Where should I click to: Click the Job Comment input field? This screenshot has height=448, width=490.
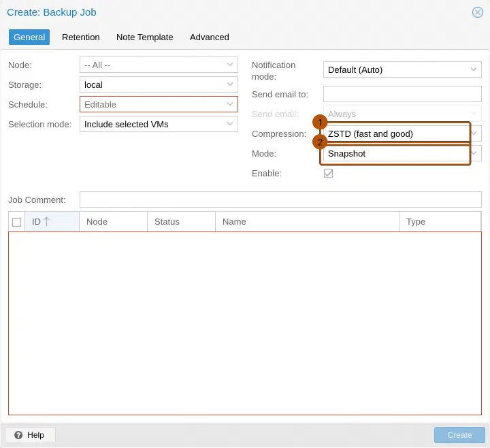click(x=280, y=199)
